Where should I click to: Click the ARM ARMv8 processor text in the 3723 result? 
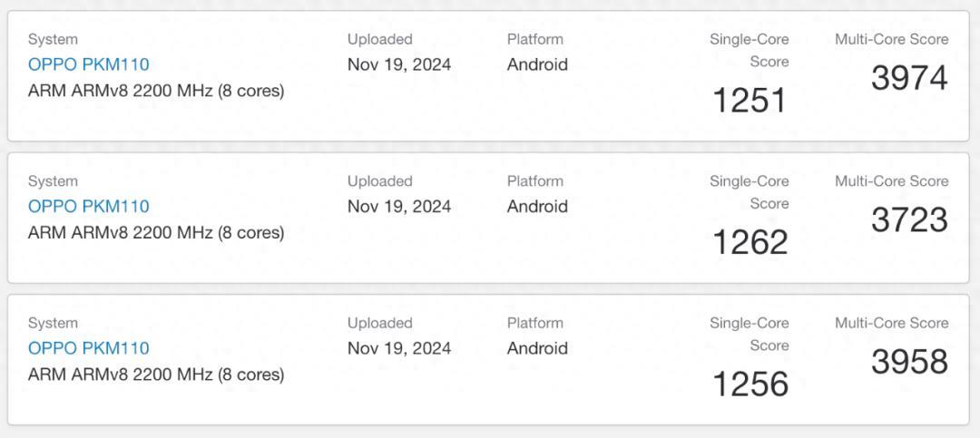[x=155, y=232]
